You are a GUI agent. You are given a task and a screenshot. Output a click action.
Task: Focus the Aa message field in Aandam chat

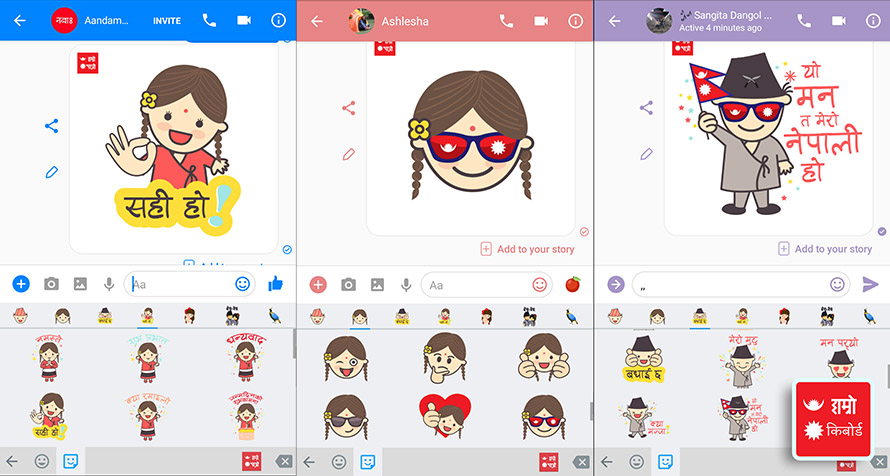(180, 285)
